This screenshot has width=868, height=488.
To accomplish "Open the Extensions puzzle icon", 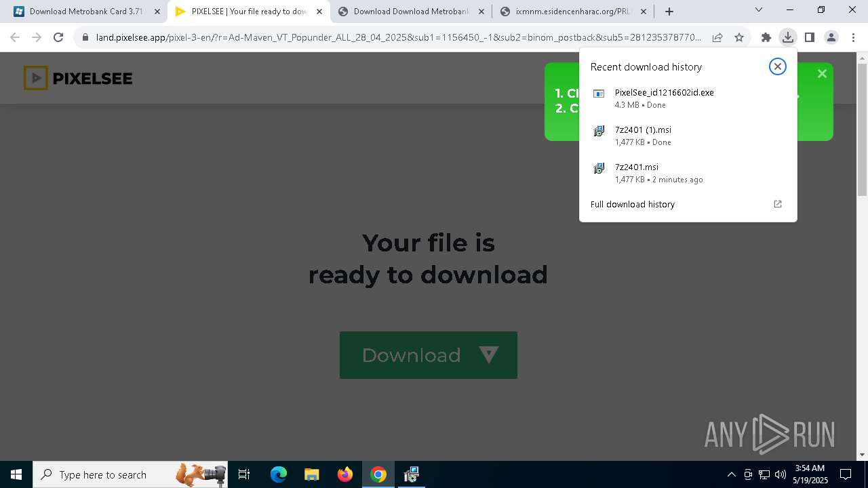I will coord(766,37).
